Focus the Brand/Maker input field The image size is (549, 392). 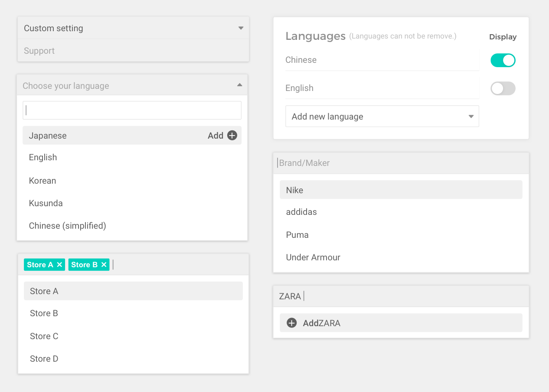pos(401,163)
